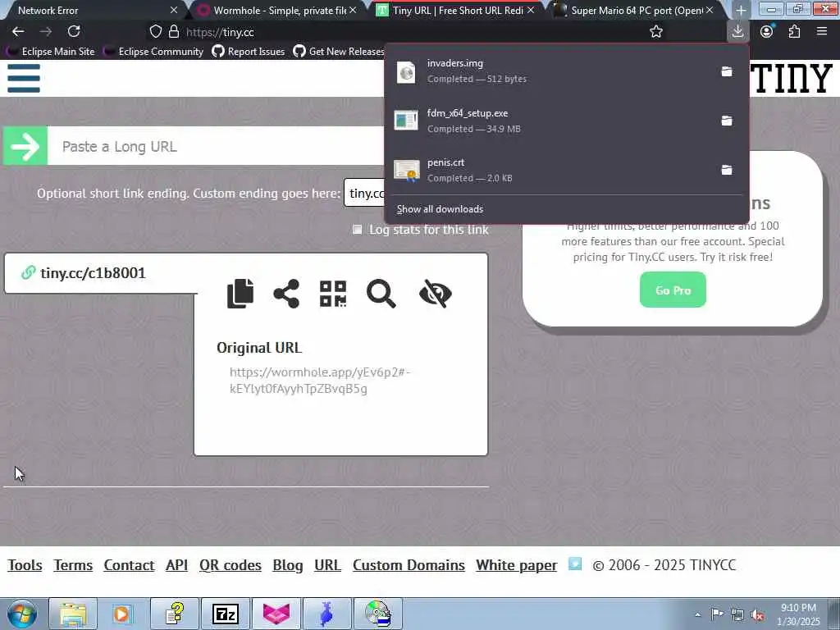840x630 pixels.
Task: Bookmark this page with the star
Action: (655, 32)
